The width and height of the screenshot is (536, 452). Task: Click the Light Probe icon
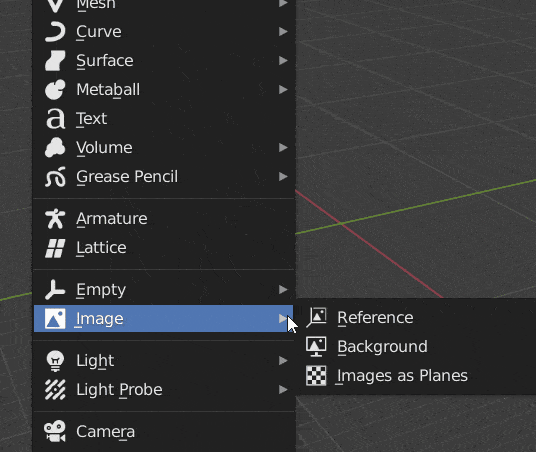55,389
